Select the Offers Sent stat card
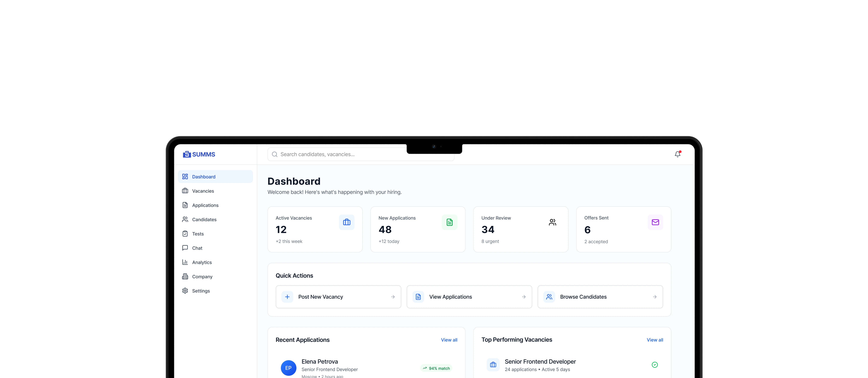 coord(624,229)
